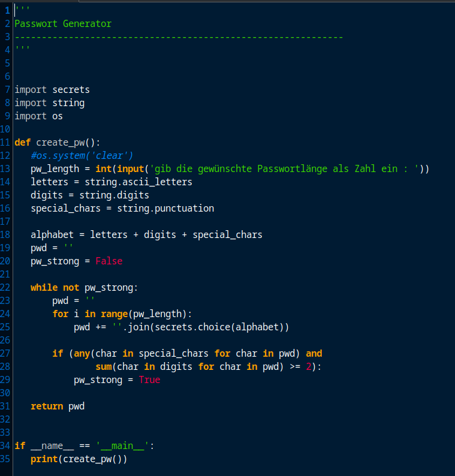Viewport: 455px width, 476px height.
Task: Click the 'True' value assigned to pw_strong
Action: click(x=149, y=380)
